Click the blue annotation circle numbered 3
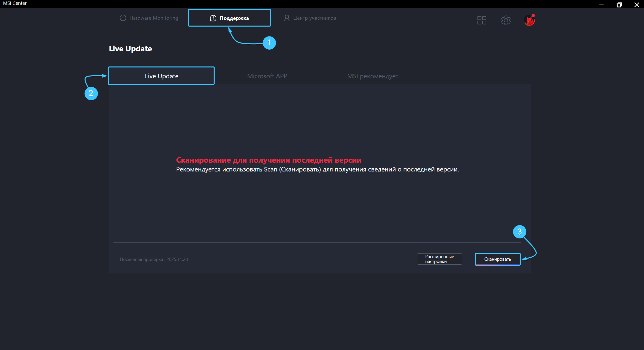This screenshot has height=350, width=644. click(519, 232)
